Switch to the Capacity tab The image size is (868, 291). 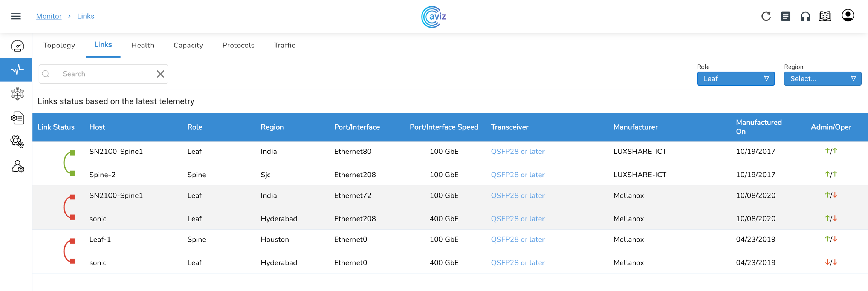pos(188,45)
